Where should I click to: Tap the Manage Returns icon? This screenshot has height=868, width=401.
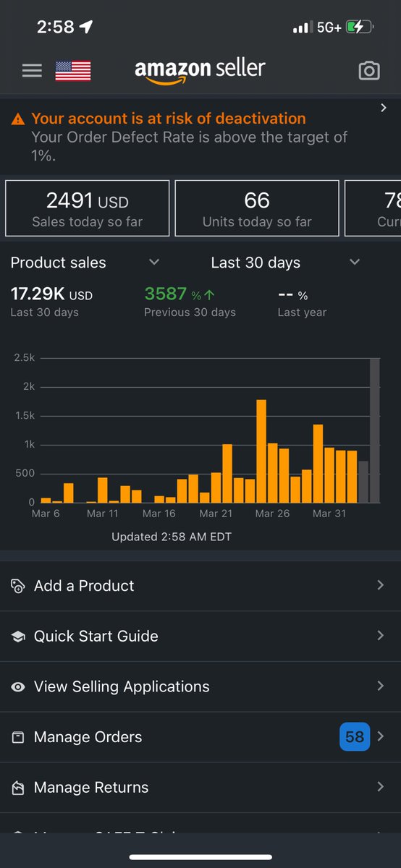tap(18, 788)
